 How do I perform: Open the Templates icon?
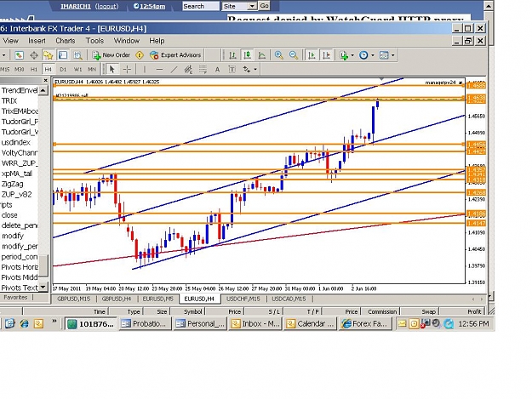coord(384,55)
